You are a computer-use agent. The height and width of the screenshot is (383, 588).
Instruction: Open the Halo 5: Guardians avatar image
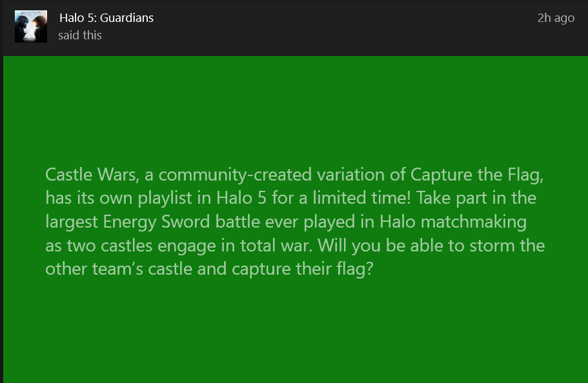coord(31,26)
